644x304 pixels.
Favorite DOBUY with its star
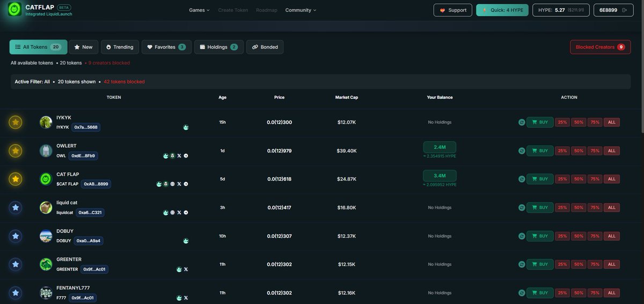pyautogui.click(x=16, y=236)
